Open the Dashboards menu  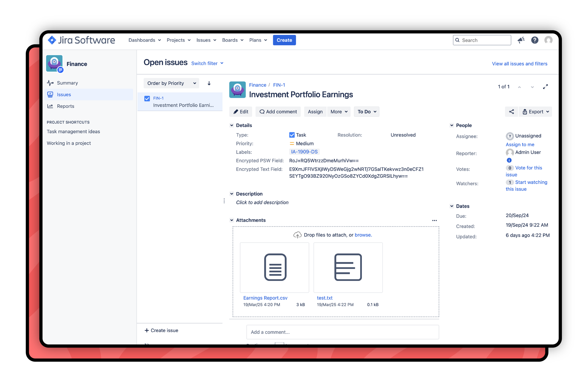tap(144, 40)
